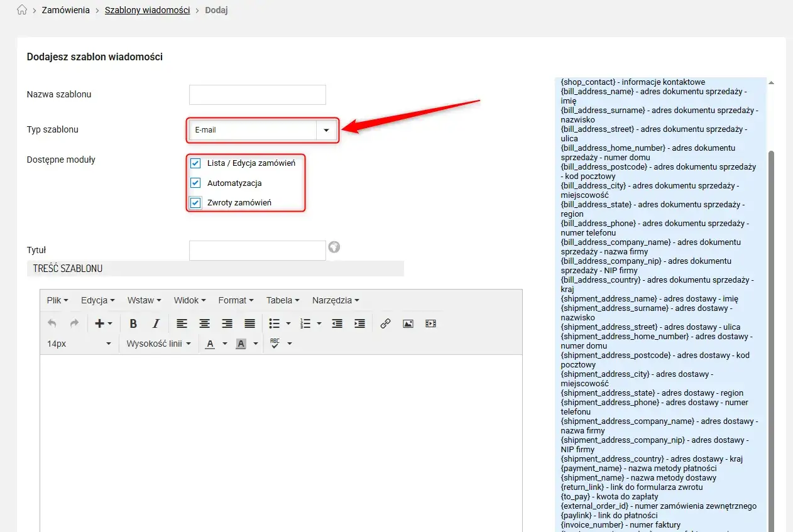Click the Nazwa szablonu input field
The width and height of the screenshot is (793, 532).
[x=258, y=95]
